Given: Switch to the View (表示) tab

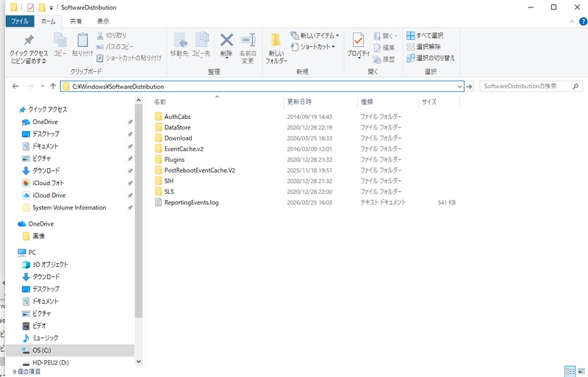Looking at the screenshot, I should click(x=103, y=21).
